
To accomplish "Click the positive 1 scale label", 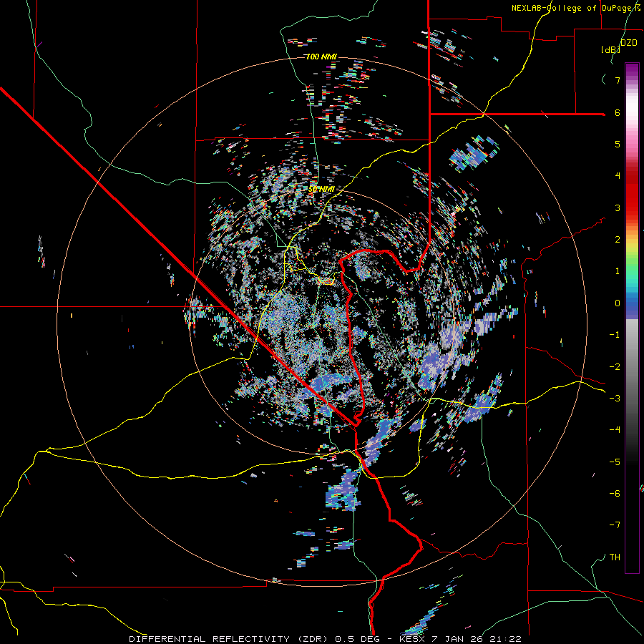I will point(618,271).
